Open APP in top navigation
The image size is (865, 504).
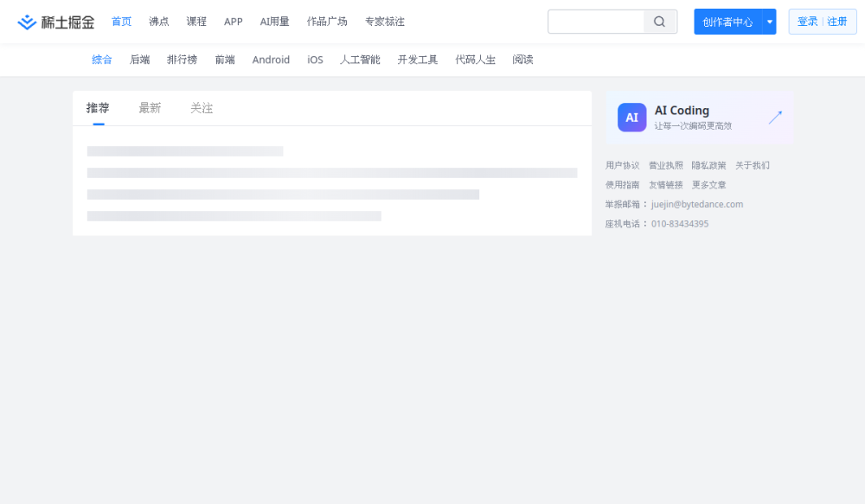(234, 22)
